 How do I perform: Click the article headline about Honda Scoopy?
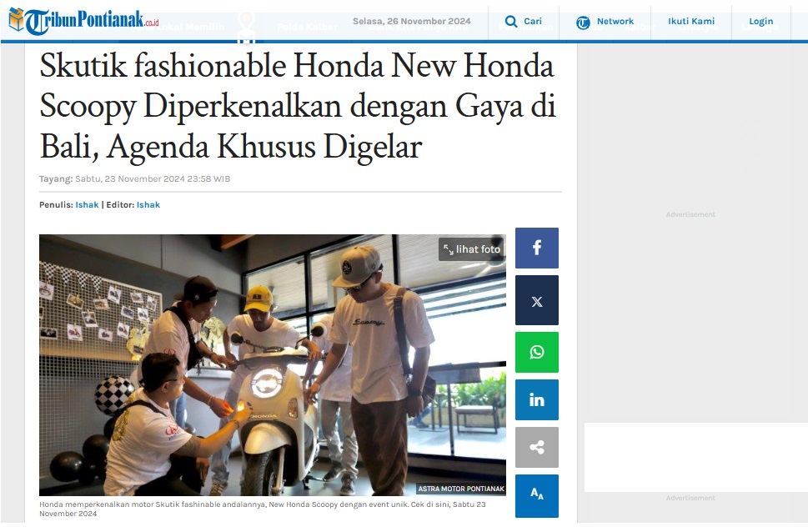point(298,106)
